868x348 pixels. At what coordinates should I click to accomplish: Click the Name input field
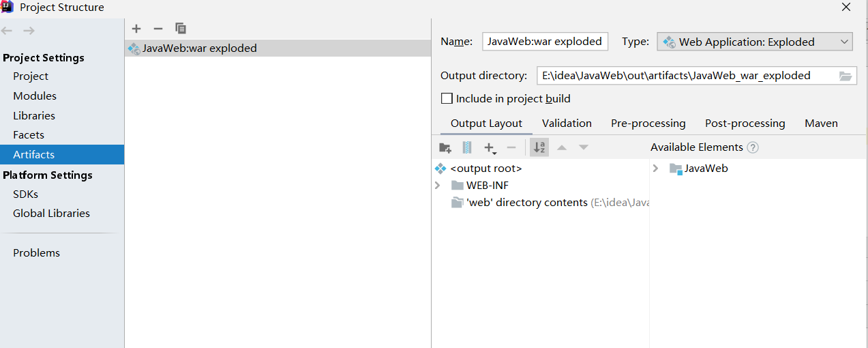545,42
